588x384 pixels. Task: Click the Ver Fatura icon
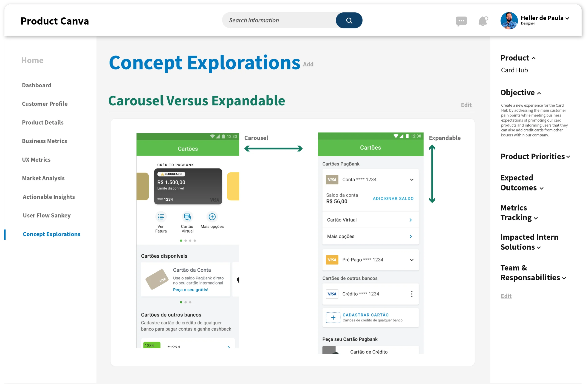(x=161, y=217)
